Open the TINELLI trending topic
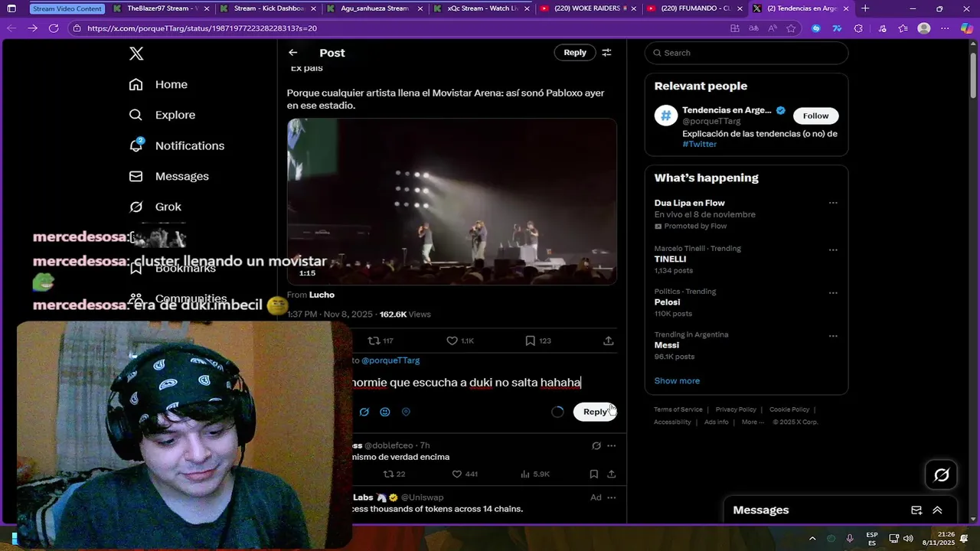This screenshot has height=551, width=980. [x=670, y=259]
